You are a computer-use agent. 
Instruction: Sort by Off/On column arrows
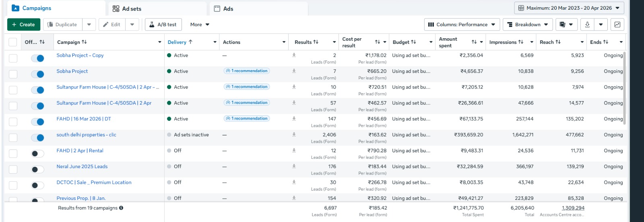(x=42, y=42)
